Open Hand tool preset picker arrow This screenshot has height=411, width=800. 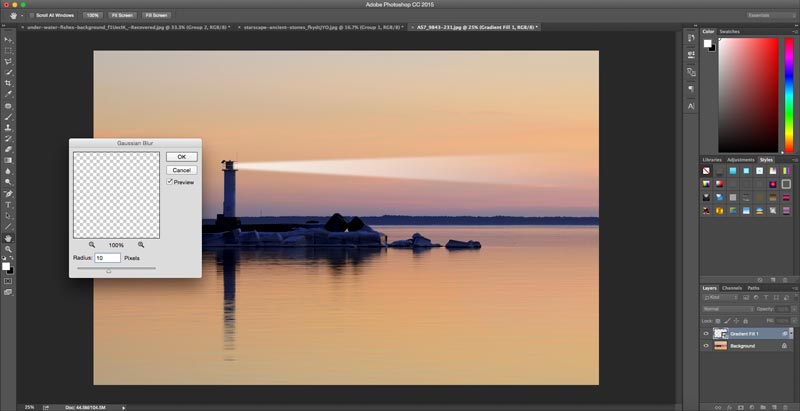pos(22,16)
